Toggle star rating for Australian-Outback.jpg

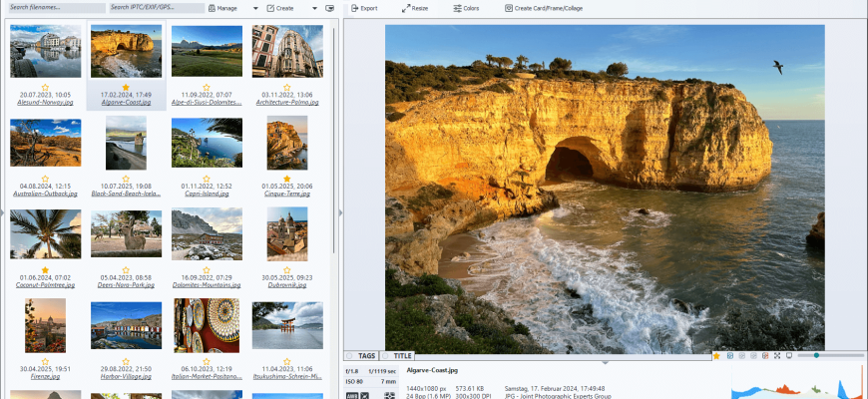tap(45, 179)
